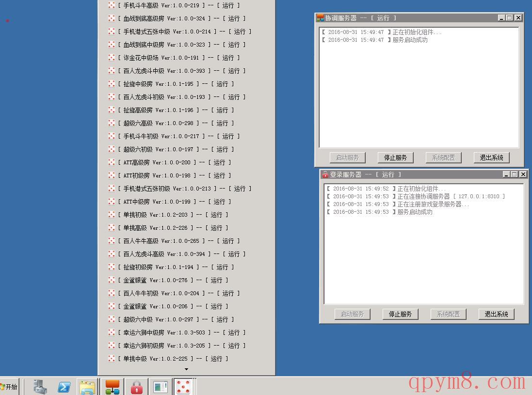Screen dimensions: 532x395
Task: Click the dice icon beside 血战到底高级房
Action: click(x=111, y=18)
